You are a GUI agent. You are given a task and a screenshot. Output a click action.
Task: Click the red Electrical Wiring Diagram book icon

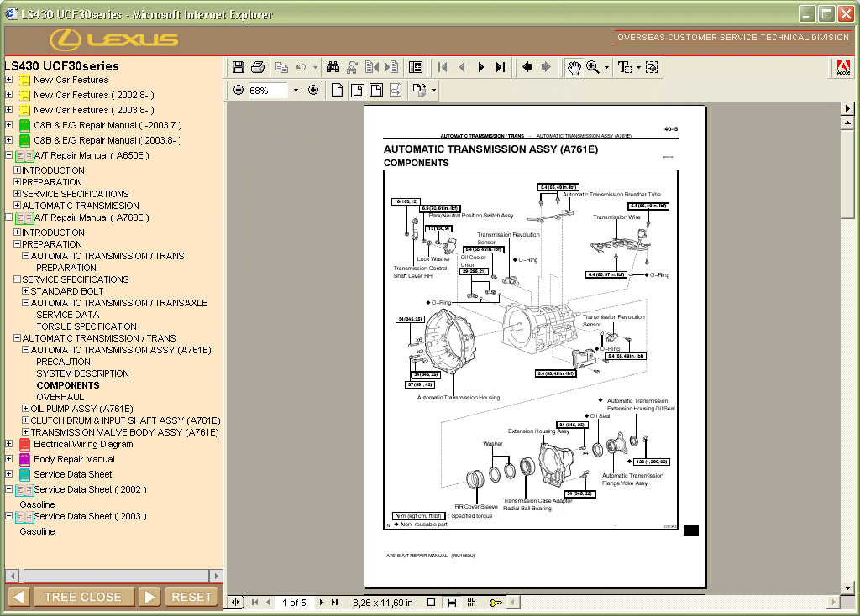pos(24,445)
